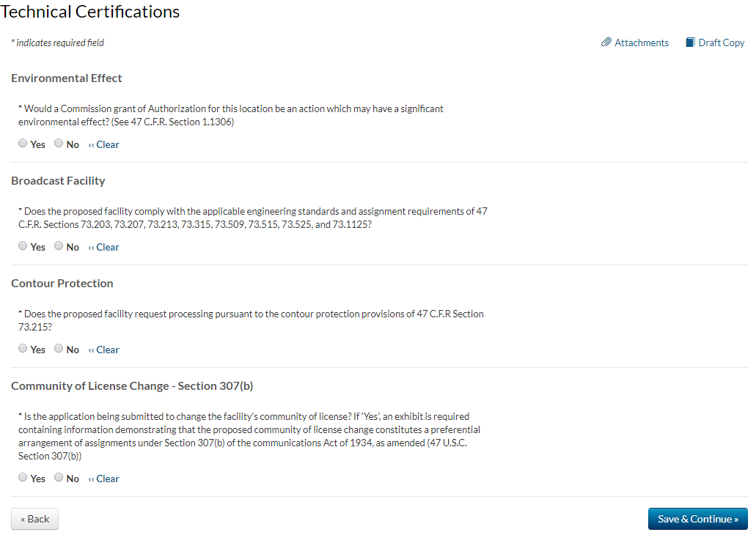Click Save & Continue button
This screenshot has height=554, width=756.
click(697, 519)
